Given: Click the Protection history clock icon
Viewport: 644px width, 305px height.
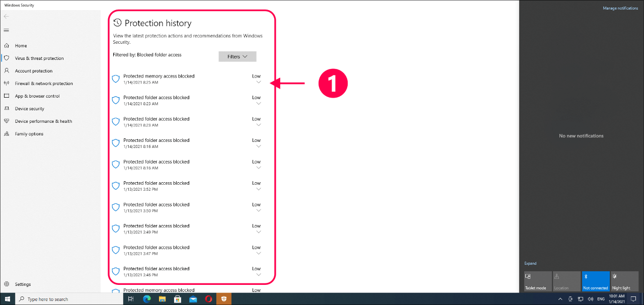Looking at the screenshot, I should pyautogui.click(x=117, y=23).
